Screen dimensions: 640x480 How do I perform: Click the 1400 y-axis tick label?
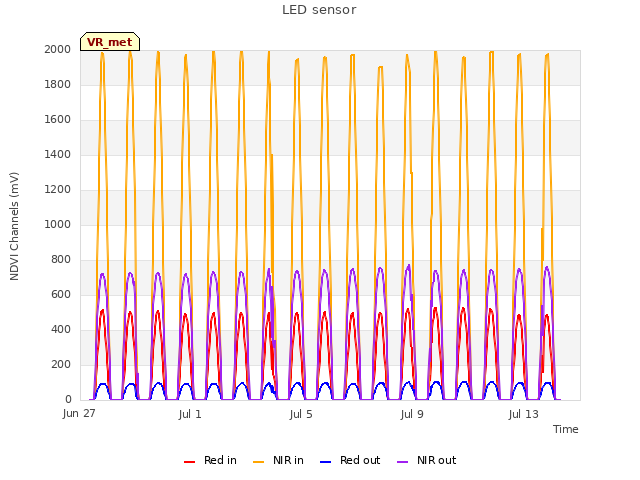[x=58, y=154]
